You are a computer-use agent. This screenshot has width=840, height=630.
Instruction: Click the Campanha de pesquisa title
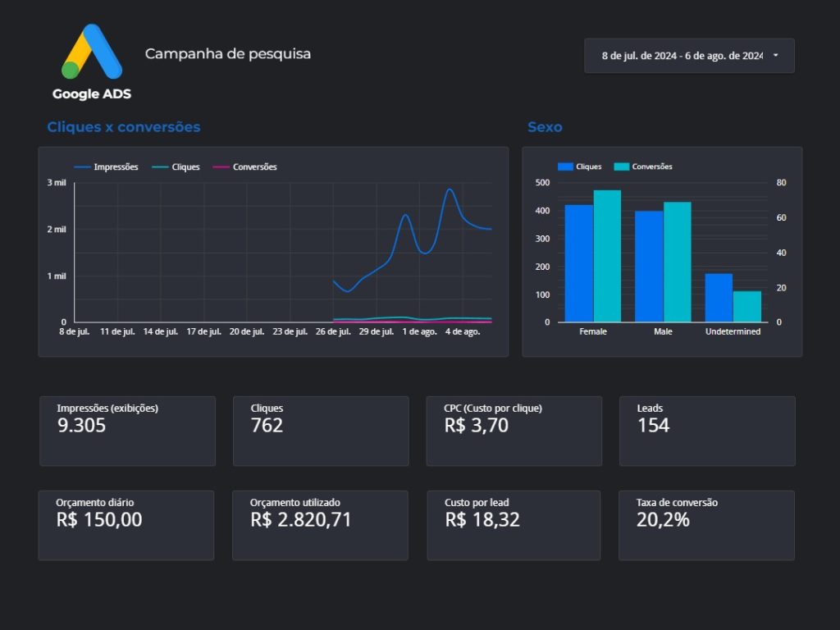pos(228,54)
